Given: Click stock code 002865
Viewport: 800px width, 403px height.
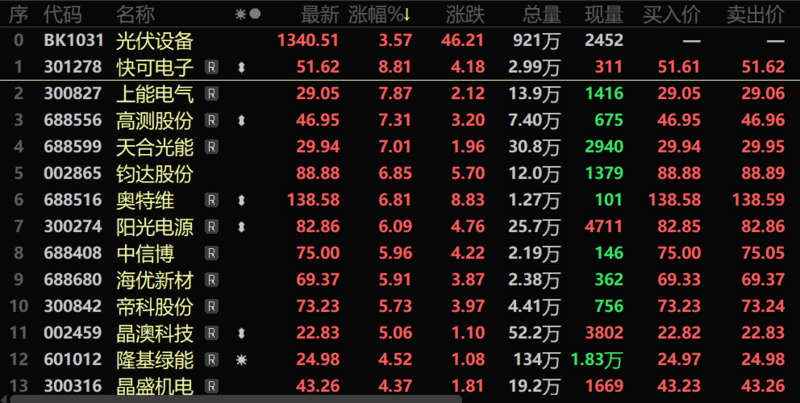Looking at the screenshot, I should pyautogui.click(x=73, y=173).
